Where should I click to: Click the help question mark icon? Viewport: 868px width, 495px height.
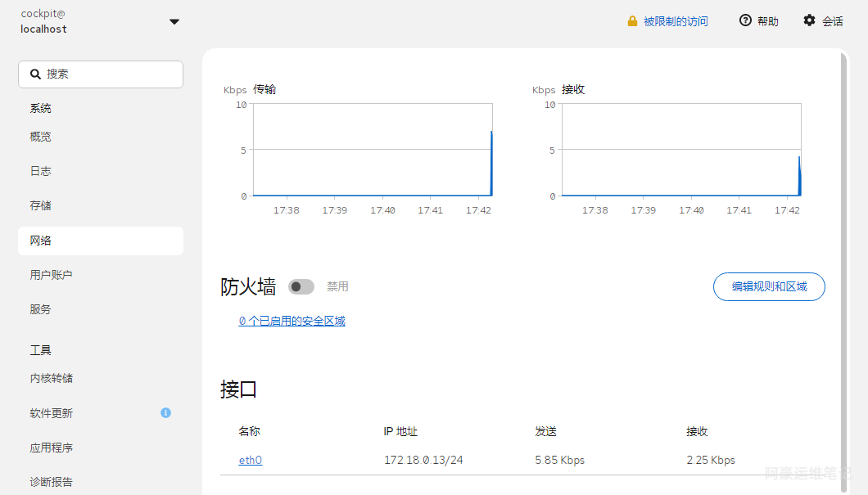pyautogui.click(x=746, y=20)
